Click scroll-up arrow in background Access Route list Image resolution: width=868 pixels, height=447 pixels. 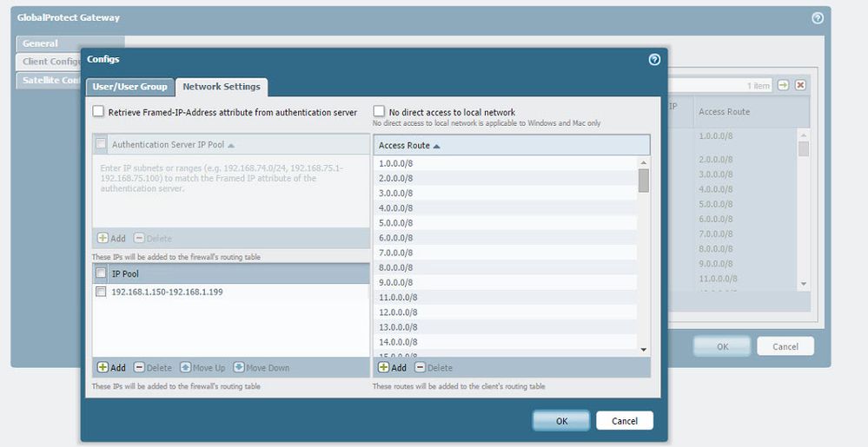pyautogui.click(x=803, y=135)
